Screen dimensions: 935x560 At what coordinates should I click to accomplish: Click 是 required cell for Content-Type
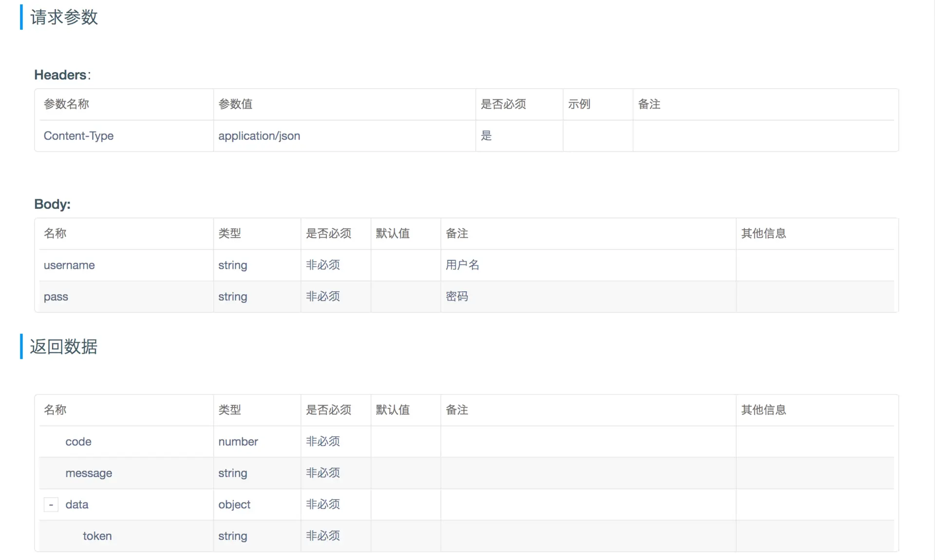click(x=486, y=136)
